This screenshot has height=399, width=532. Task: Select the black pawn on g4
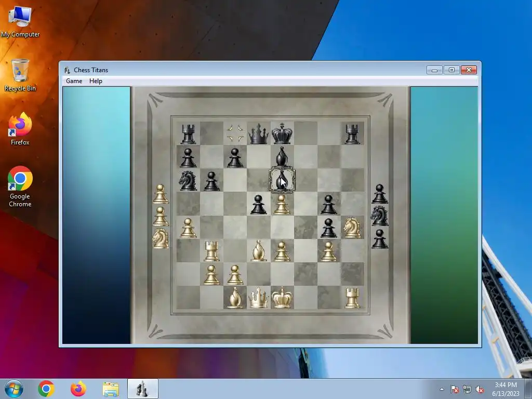click(x=329, y=228)
